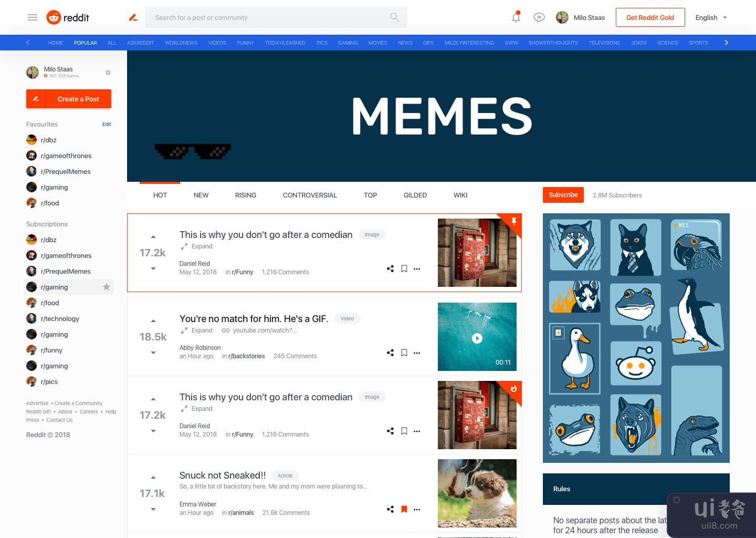Viewport: 756px width, 538px height.
Task: Open pinned post mailbox thumbnail
Action: pyautogui.click(x=477, y=253)
